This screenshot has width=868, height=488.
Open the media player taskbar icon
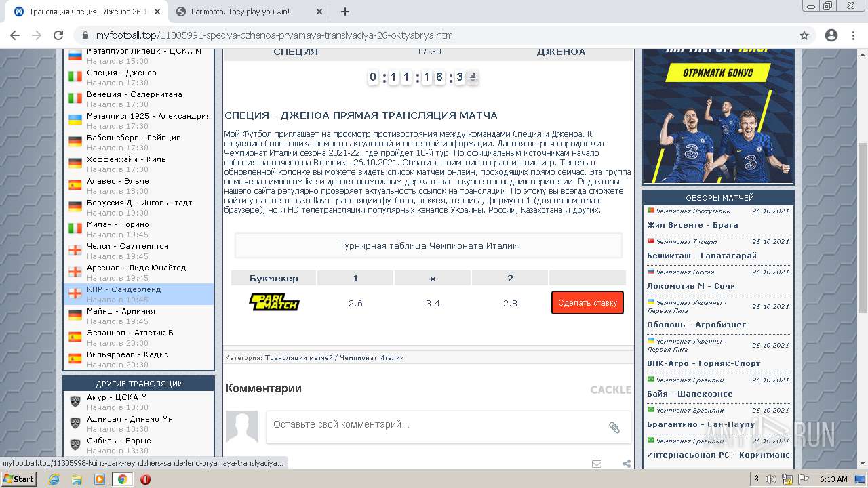pyautogui.click(x=100, y=479)
